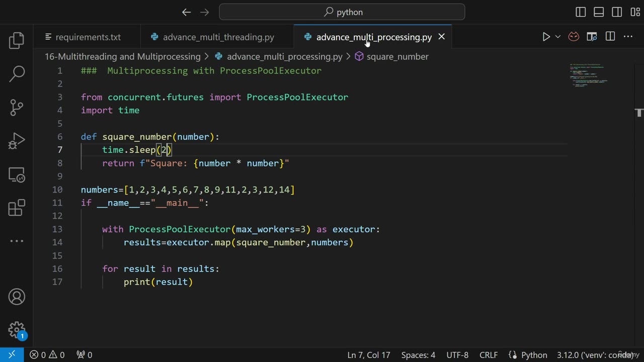644x362 pixels.
Task: Toggle the secondary side bar layout
Action: tap(617, 12)
